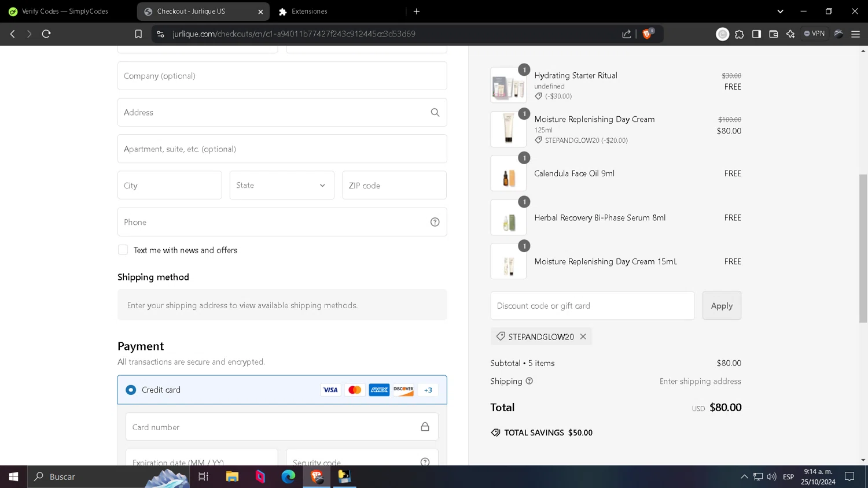Click the Moisture Replenishing Day Cream 125ml thumbnail
This screenshot has height=488, width=868.
pyautogui.click(x=509, y=129)
